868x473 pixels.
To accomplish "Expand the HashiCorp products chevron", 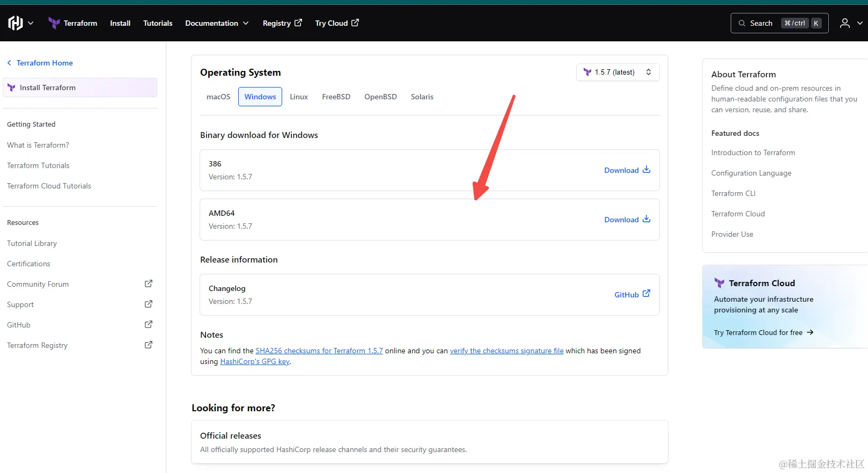I will (x=31, y=23).
